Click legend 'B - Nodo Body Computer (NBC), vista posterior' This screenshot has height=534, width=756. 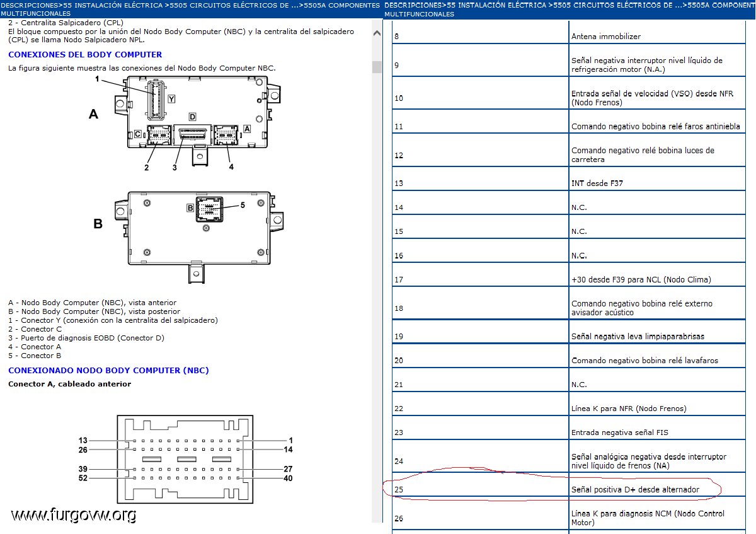(94, 311)
